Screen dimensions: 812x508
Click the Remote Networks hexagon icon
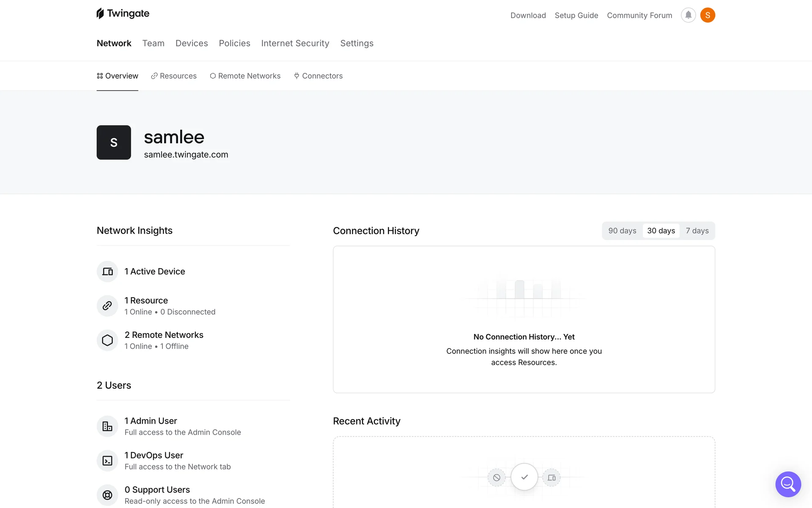[107, 340]
